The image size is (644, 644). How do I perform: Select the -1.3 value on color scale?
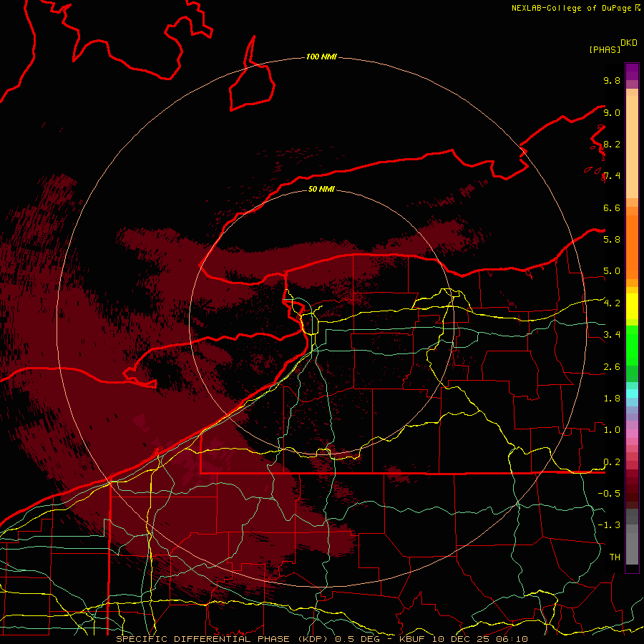609,525
